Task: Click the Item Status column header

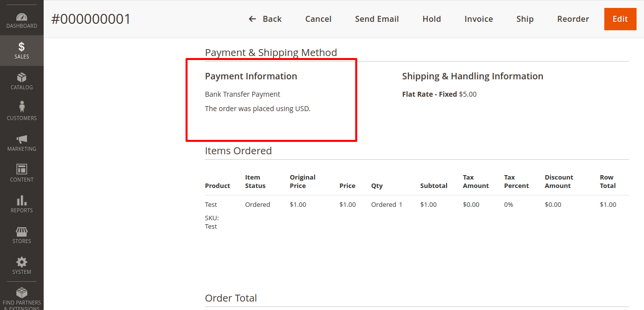Action: pyautogui.click(x=256, y=182)
